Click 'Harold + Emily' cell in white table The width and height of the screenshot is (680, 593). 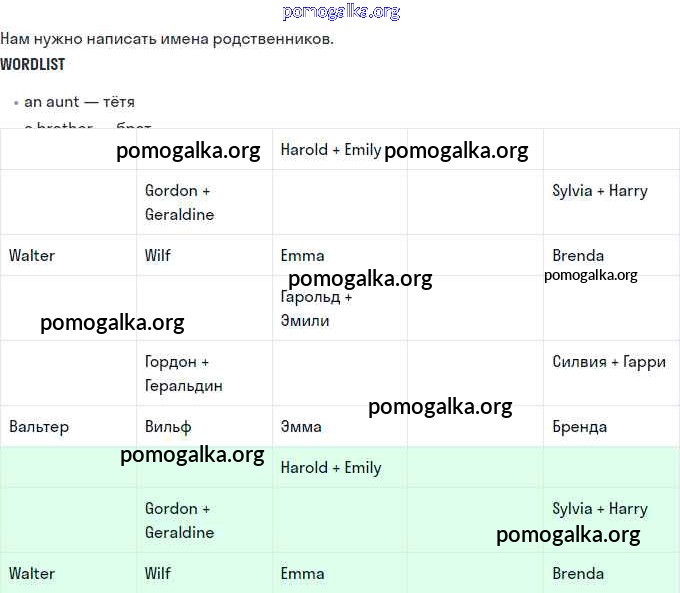coord(330,150)
